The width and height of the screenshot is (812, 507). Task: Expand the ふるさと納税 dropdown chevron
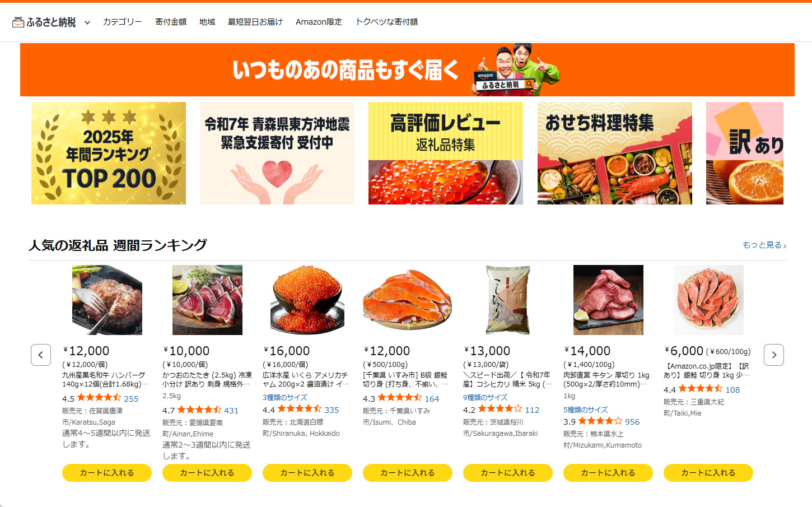tap(87, 22)
